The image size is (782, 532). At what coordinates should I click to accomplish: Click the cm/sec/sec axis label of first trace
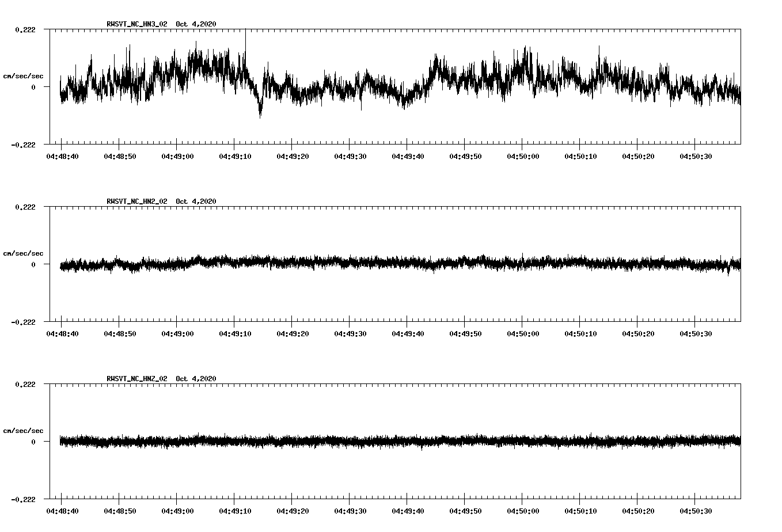coord(24,76)
